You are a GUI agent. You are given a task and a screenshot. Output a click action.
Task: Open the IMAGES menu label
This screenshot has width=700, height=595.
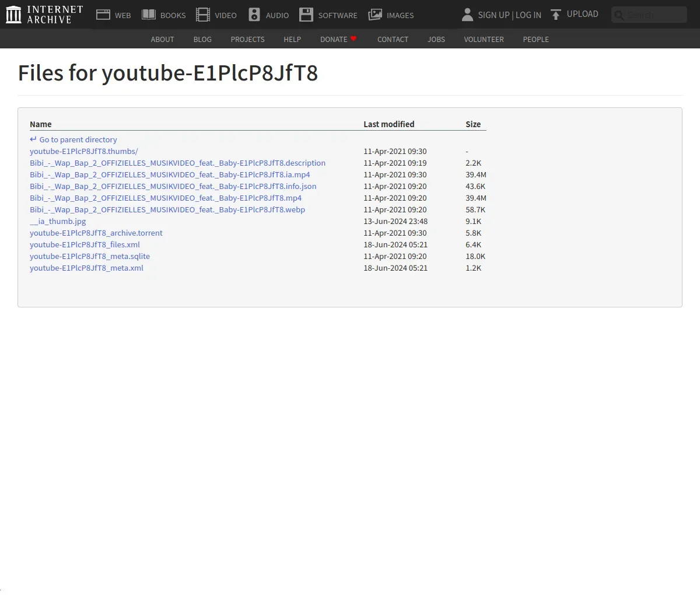tap(400, 15)
